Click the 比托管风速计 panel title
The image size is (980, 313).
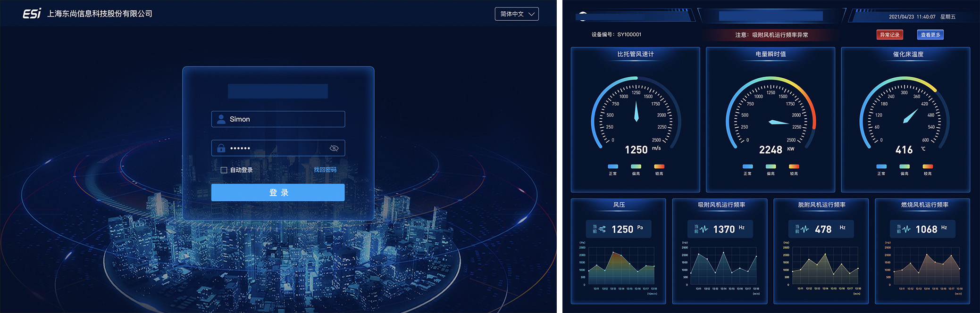(x=636, y=54)
